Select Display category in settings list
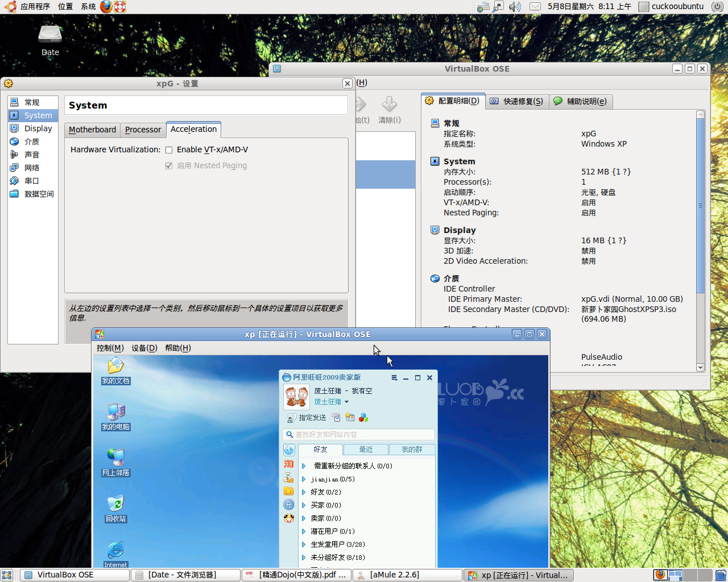728x582 pixels. pyautogui.click(x=33, y=128)
